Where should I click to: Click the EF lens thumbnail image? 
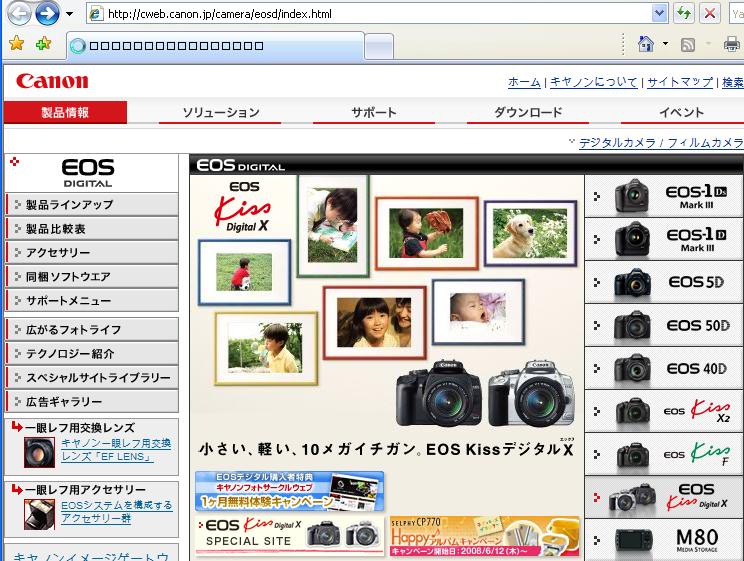tap(39, 452)
